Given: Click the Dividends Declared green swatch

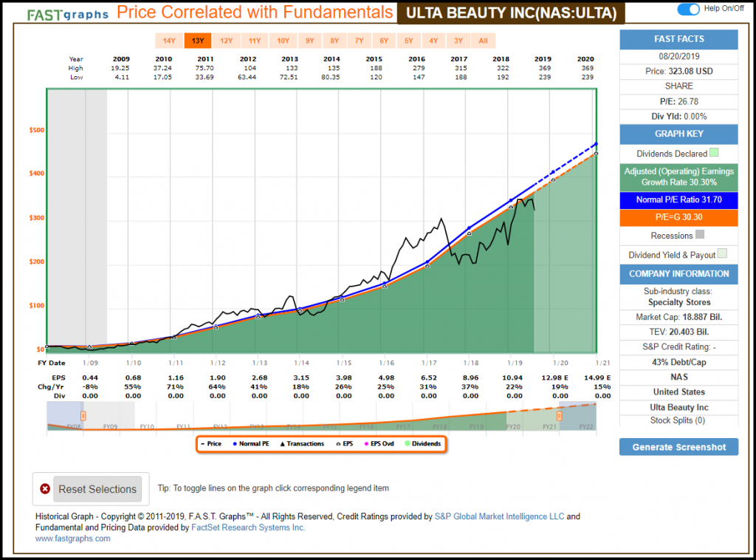Looking at the screenshot, I should pyautogui.click(x=714, y=154).
